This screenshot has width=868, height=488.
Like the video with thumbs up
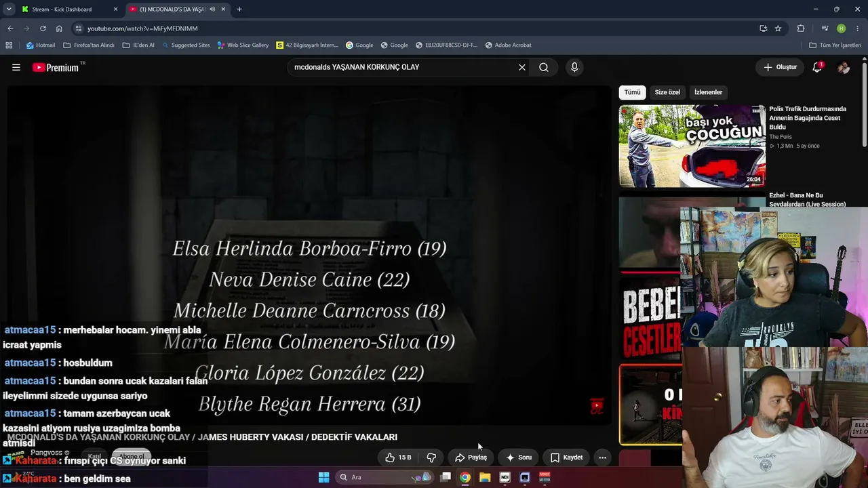[x=398, y=457]
